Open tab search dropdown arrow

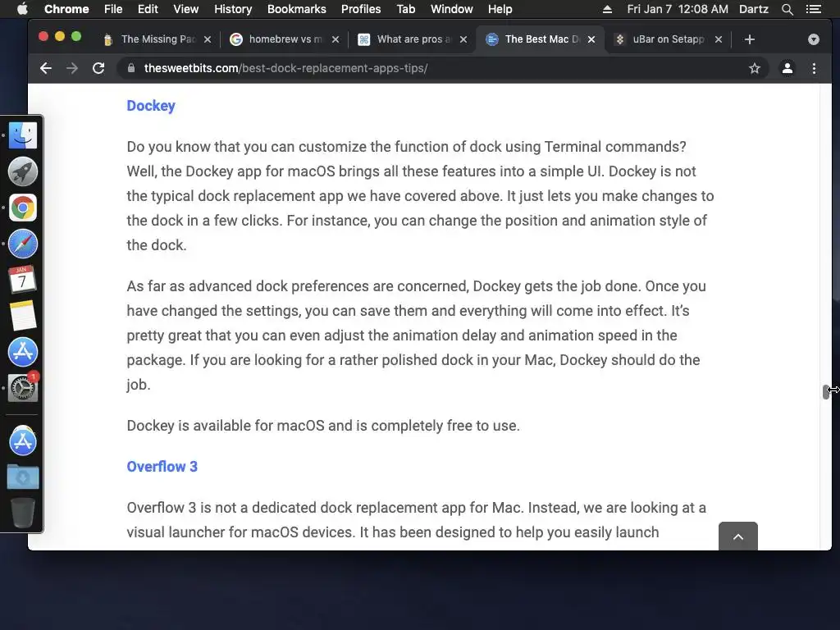pos(814,39)
